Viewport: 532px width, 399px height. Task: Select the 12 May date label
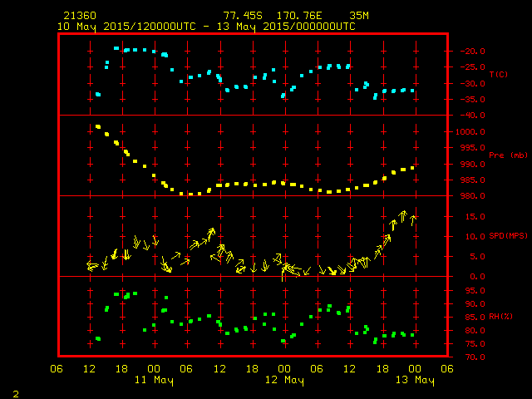coord(283,380)
